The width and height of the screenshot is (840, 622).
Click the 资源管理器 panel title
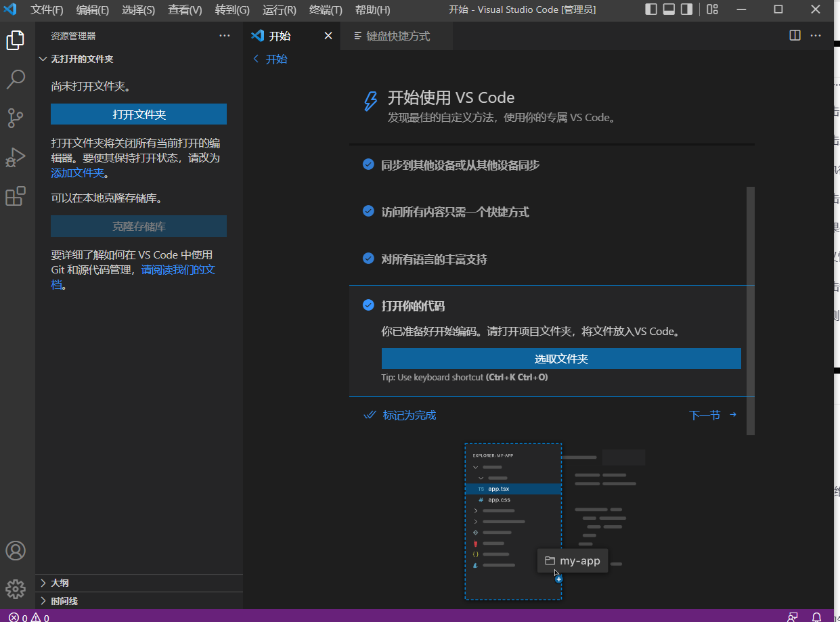(x=74, y=36)
